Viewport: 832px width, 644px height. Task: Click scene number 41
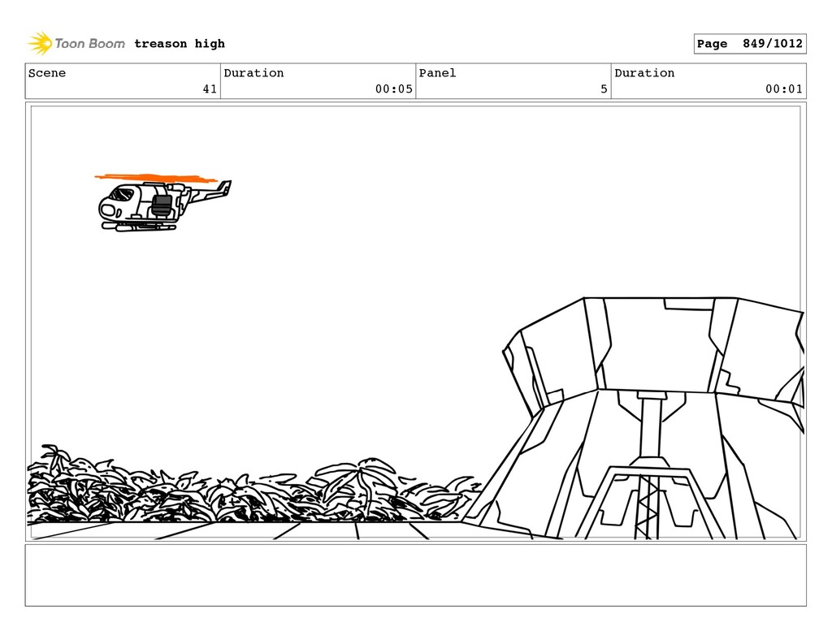coord(210,89)
